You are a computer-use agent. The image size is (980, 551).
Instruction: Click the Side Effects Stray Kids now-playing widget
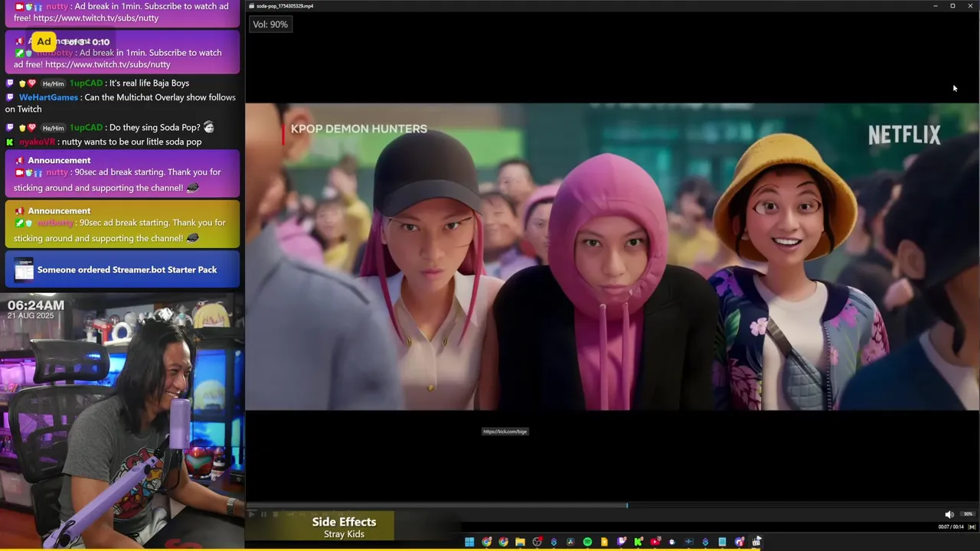344,527
